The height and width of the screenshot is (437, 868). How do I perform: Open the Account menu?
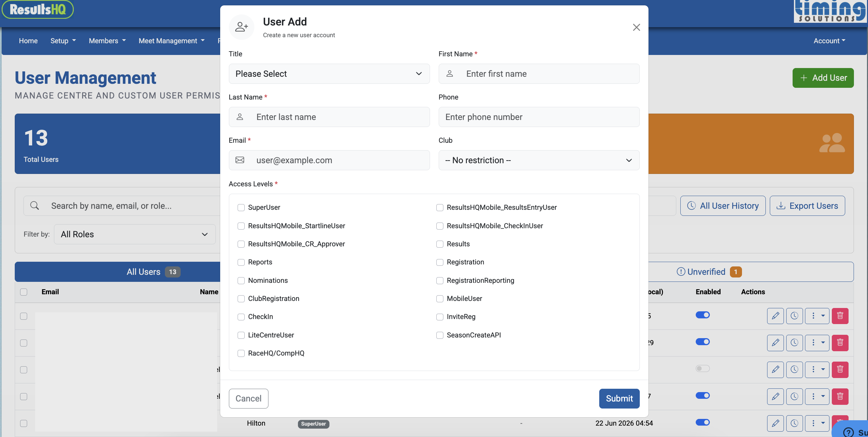pos(829,41)
